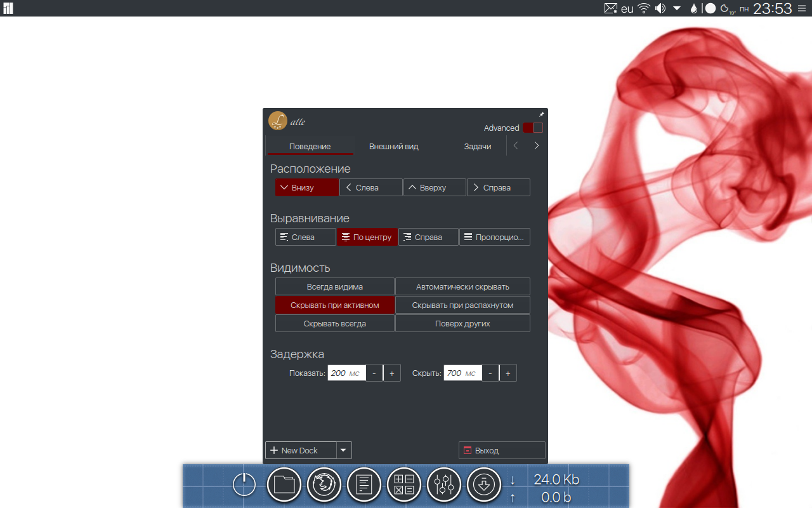Image resolution: width=812 pixels, height=508 pixels.
Task: Select visibility mode Скрывать всегда
Action: pyautogui.click(x=335, y=323)
